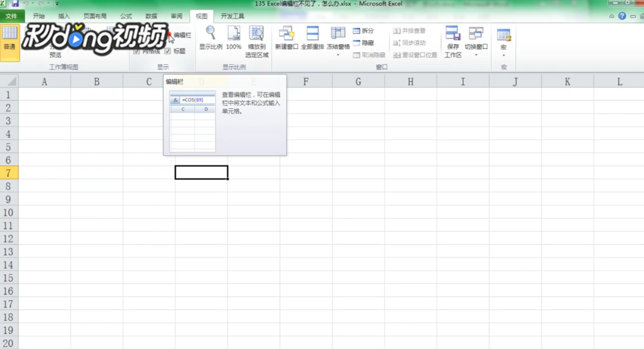Image resolution: width=644 pixels, height=349 pixels.
Task: Switch to the 插入 Insert tab
Action: (64, 16)
